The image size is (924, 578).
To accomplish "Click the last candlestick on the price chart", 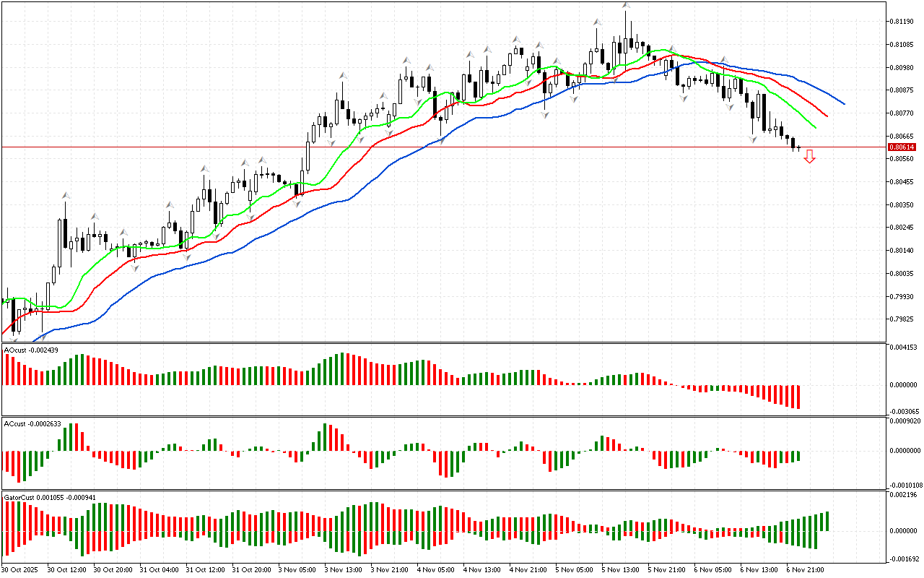I will click(798, 148).
